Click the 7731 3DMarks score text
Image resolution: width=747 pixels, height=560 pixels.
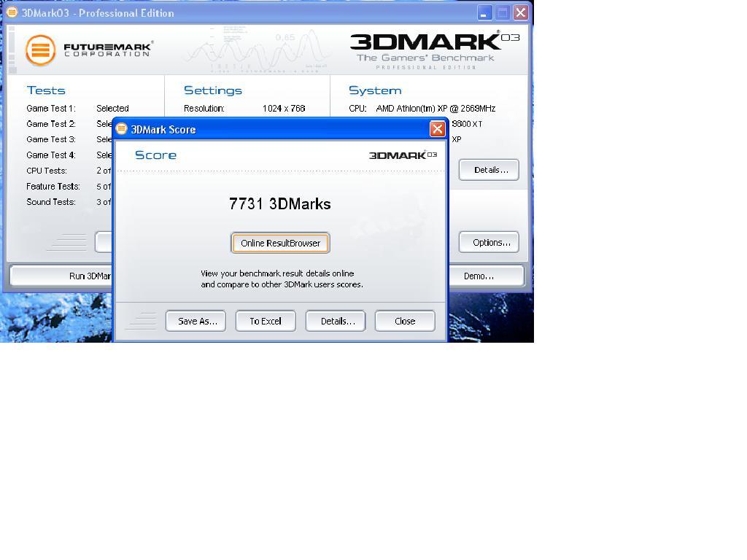[280, 204]
